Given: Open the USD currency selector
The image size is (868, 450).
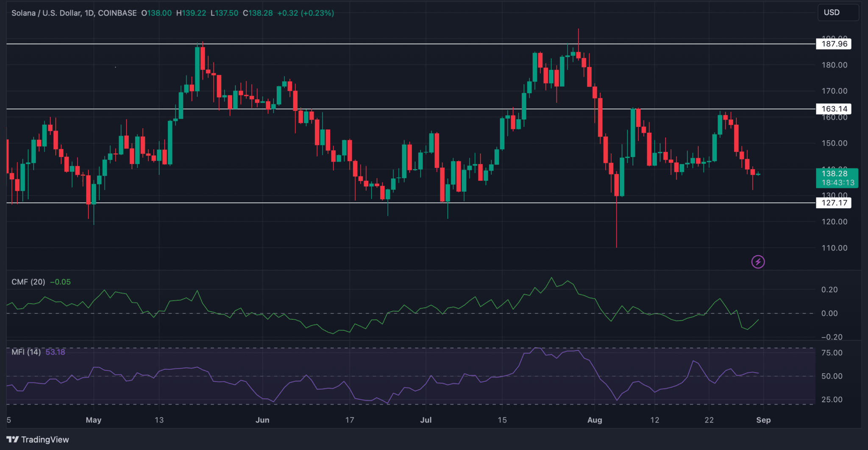Looking at the screenshot, I should click(838, 12).
